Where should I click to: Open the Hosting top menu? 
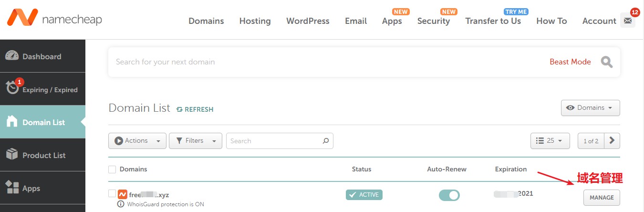255,21
